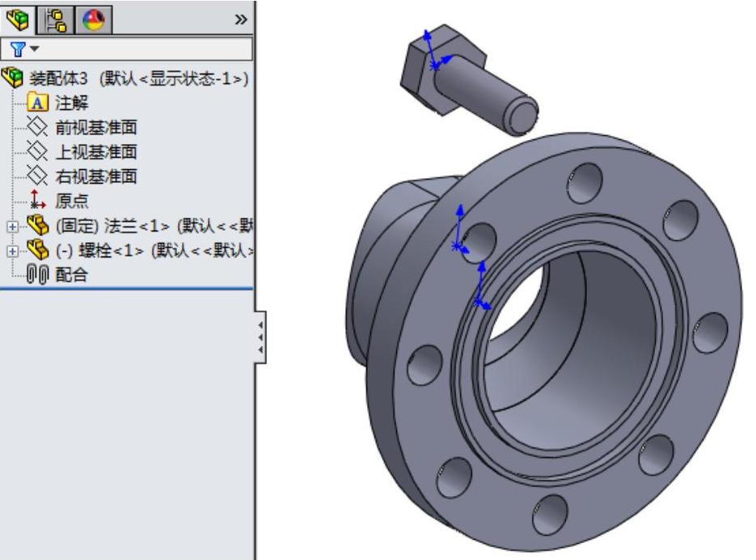Click the 右视基准面 plane icon

[37, 176]
